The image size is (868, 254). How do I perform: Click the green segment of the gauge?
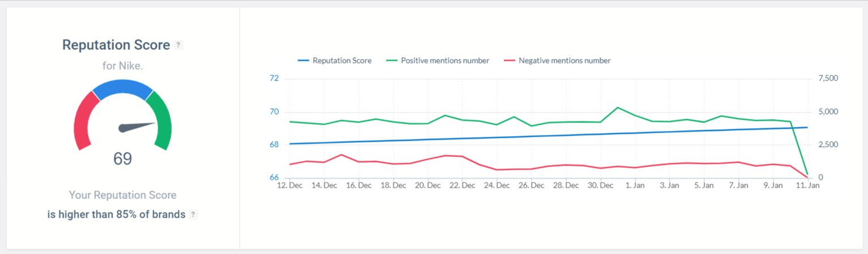point(160,120)
